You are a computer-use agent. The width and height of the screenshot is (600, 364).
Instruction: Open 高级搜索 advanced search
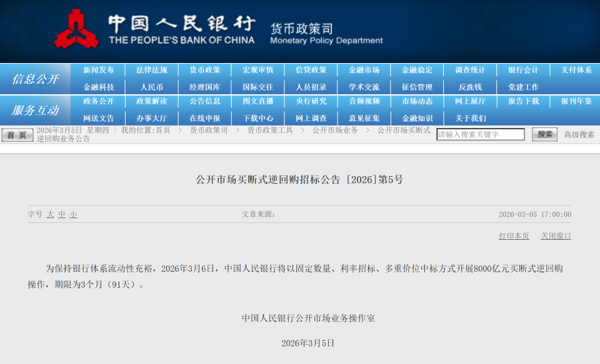(x=579, y=134)
